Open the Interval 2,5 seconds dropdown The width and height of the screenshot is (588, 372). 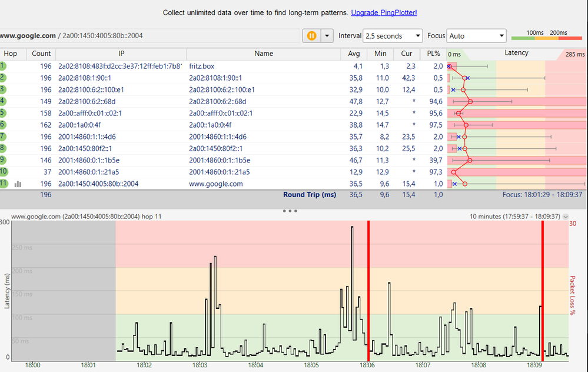393,36
